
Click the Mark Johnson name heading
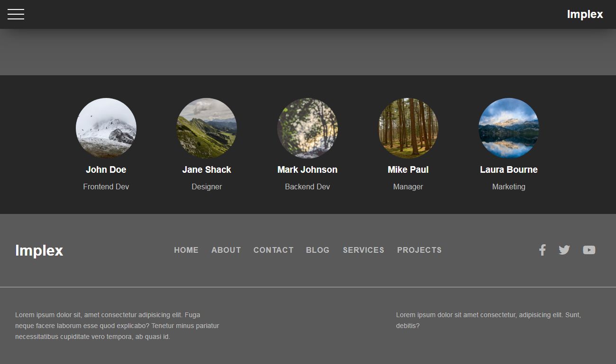click(308, 169)
